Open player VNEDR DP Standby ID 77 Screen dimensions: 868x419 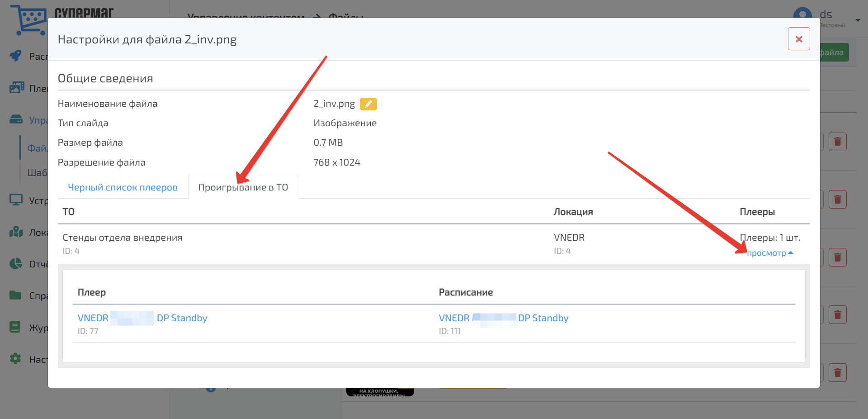click(142, 318)
